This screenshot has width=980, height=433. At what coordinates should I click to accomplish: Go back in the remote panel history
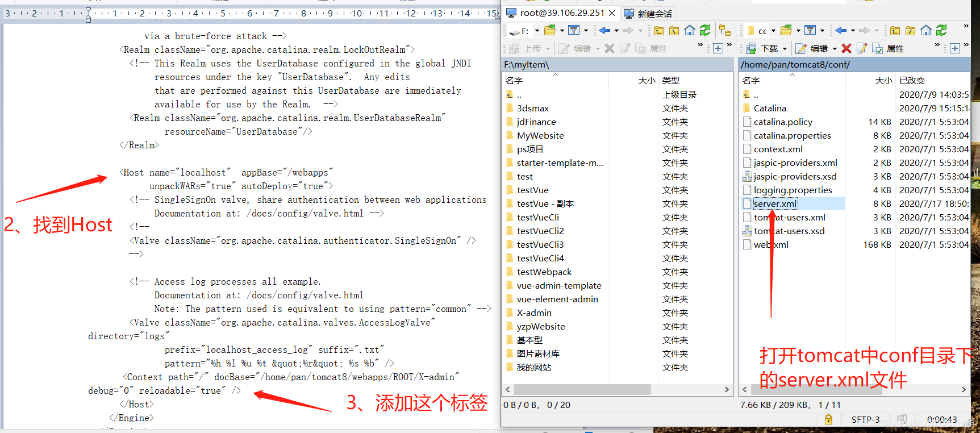[841, 30]
